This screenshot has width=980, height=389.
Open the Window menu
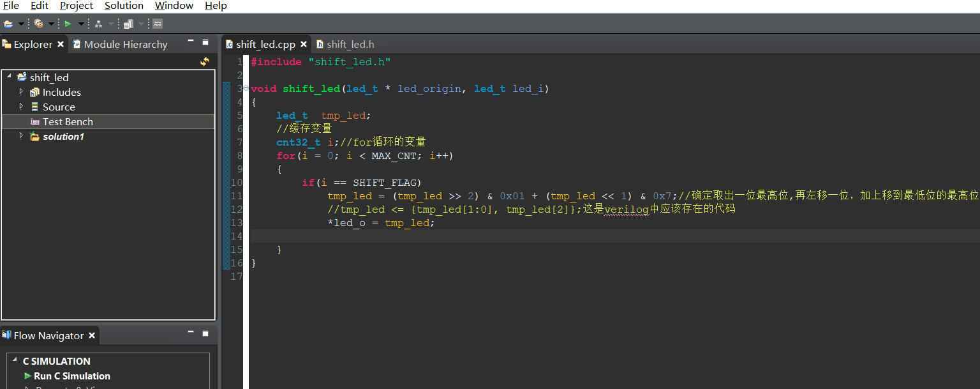click(174, 6)
